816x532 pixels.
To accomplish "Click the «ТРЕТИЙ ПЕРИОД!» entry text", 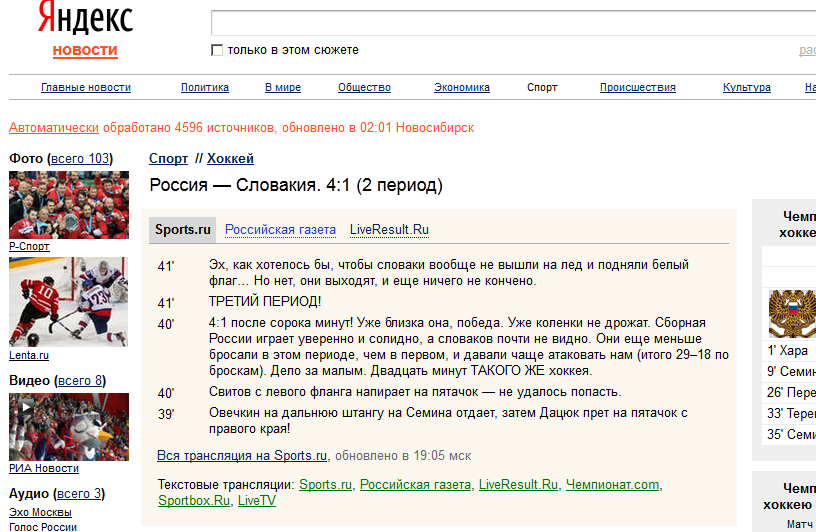I will (265, 301).
